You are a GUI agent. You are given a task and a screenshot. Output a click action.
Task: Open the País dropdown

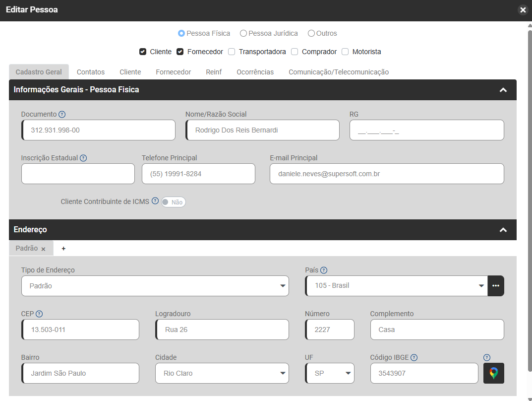coord(396,286)
